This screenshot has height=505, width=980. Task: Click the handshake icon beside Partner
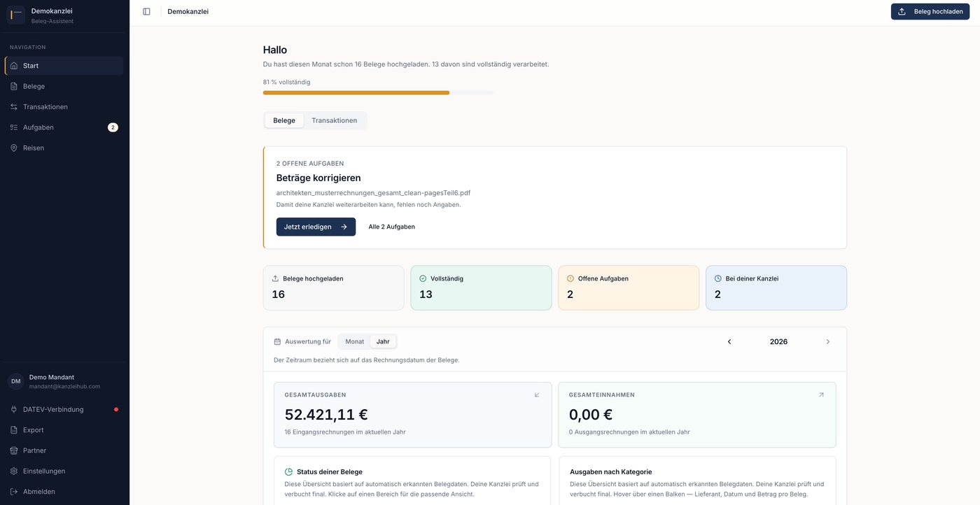(14, 450)
